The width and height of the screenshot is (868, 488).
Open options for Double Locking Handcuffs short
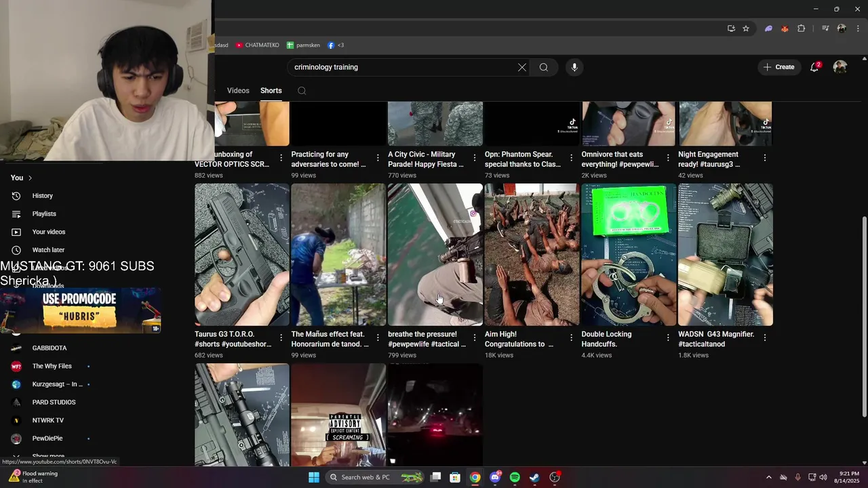668,338
